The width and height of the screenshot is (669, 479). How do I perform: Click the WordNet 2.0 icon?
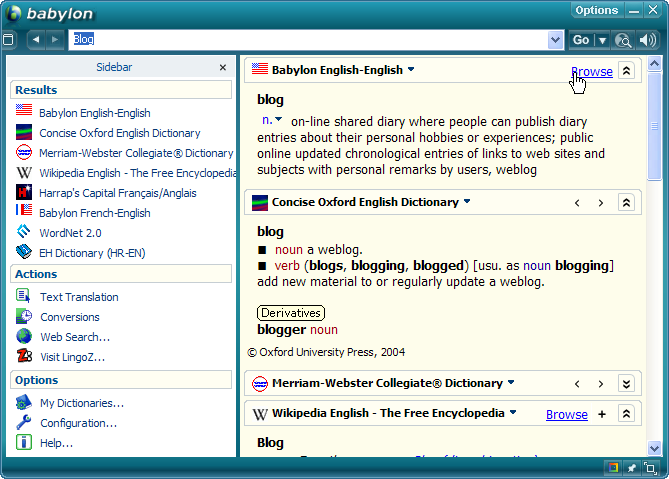coord(24,232)
